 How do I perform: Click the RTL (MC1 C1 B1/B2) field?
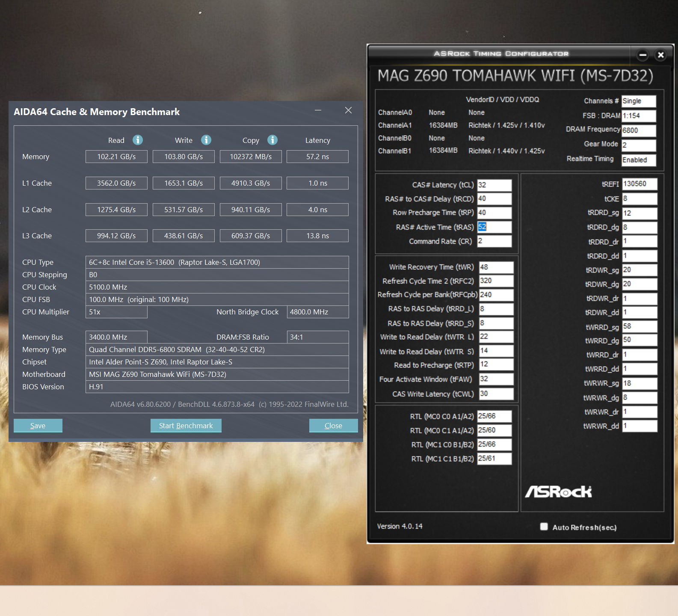click(x=494, y=459)
